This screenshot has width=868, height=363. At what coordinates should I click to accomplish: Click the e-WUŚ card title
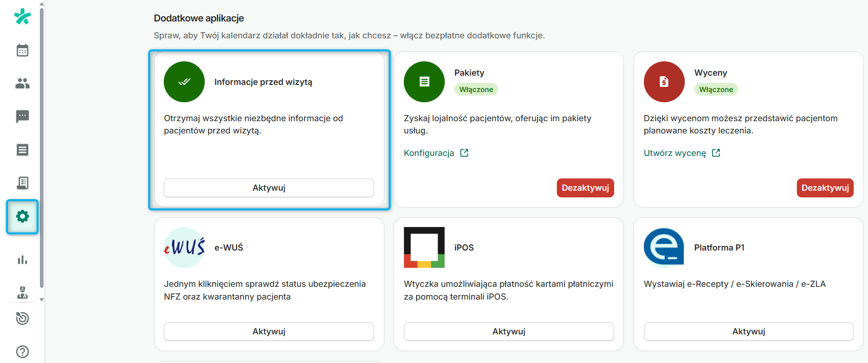pos(229,247)
